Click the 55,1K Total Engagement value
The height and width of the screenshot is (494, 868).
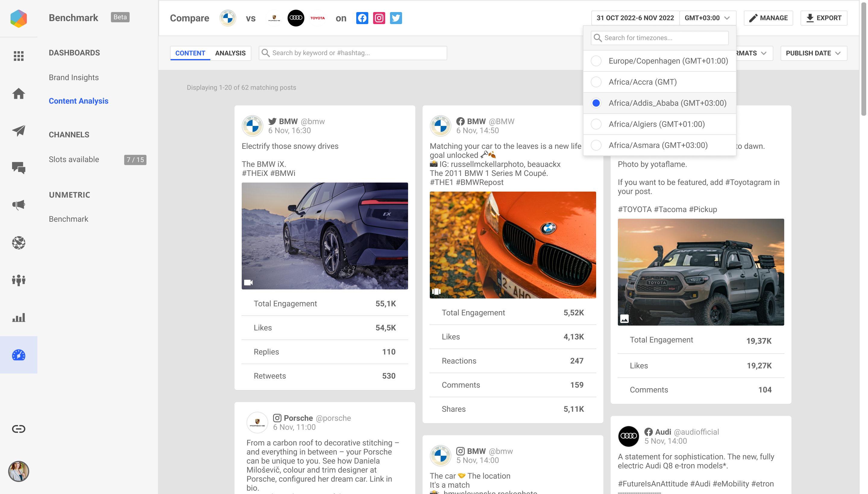[x=385, y=304]
